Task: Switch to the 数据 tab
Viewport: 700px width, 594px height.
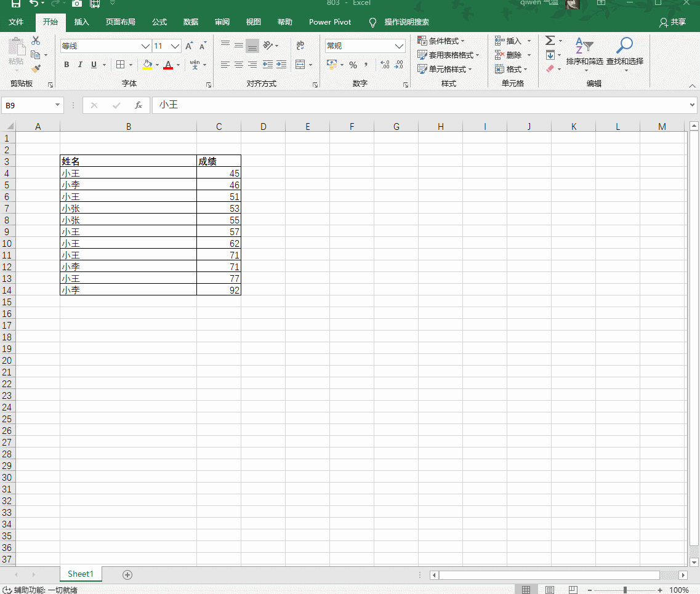Action: pos(191,22)
